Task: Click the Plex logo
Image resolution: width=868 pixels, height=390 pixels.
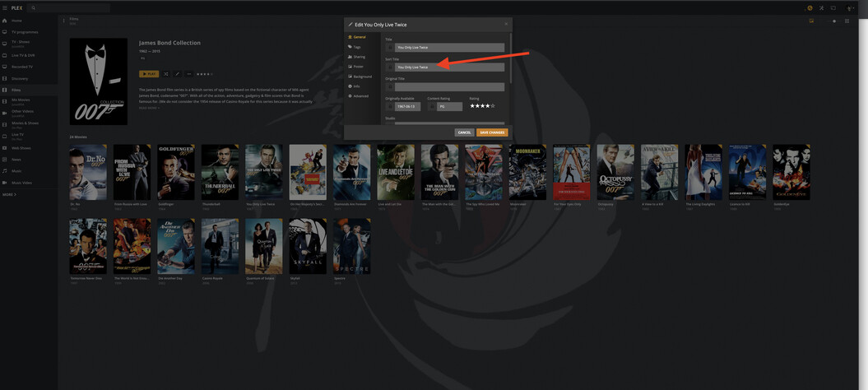Action: point(16,7)
